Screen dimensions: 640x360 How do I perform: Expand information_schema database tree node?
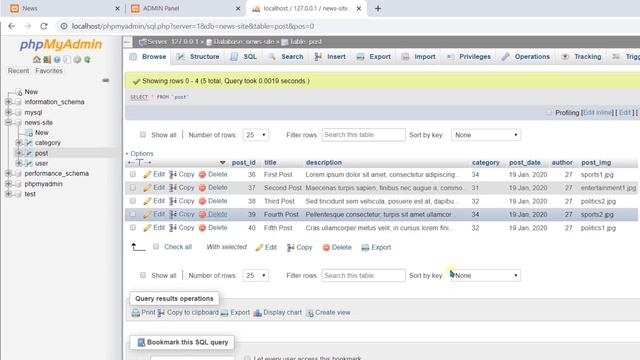[x=8, y=102]
